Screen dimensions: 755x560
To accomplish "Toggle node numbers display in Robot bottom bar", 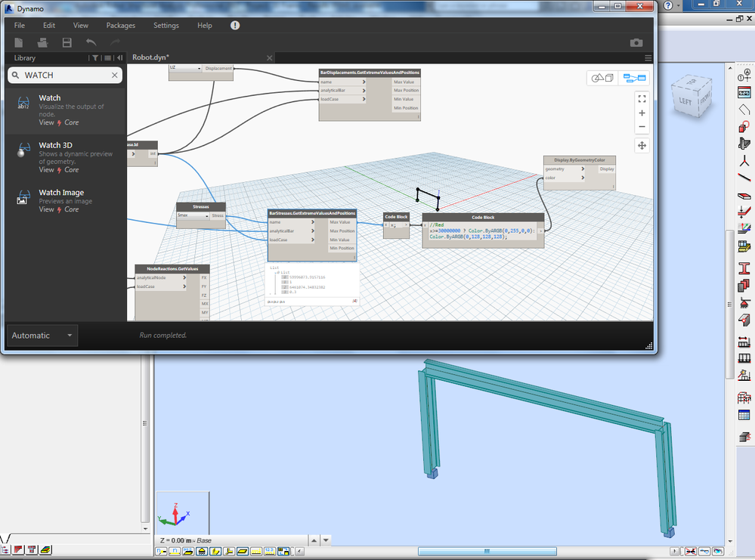I will pos(161,552).
